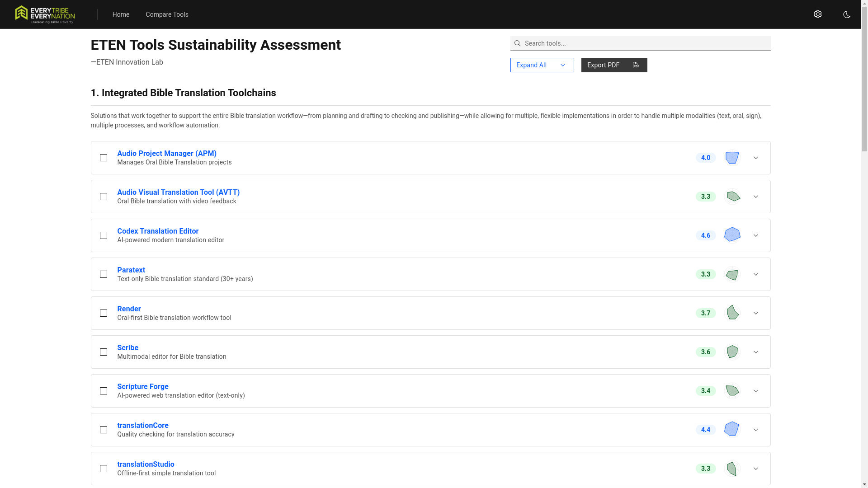Open the Paratext link
868x488 pixels.
pos(131,270)
